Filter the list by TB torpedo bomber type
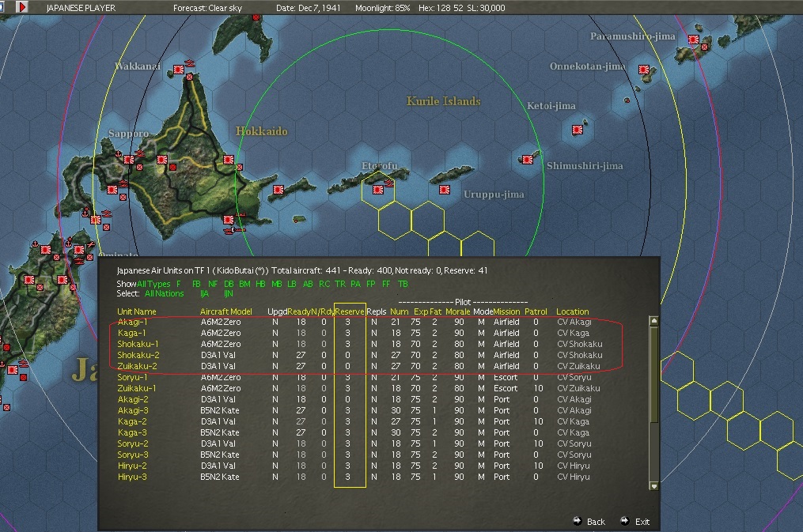Viewport: 803px width, 532px height. coord(403,284)
